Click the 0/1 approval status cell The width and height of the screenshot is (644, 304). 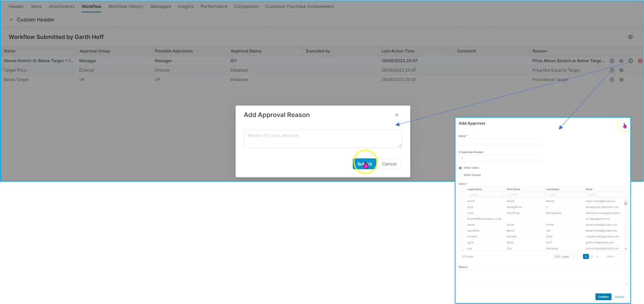click(233, 61)
